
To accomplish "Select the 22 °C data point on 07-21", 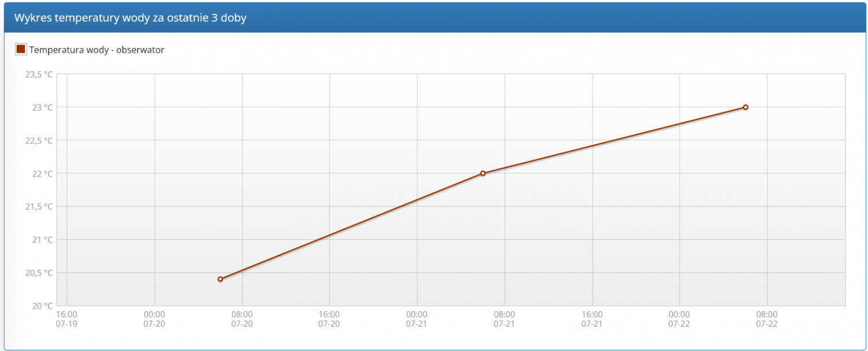I will [483, 173].
